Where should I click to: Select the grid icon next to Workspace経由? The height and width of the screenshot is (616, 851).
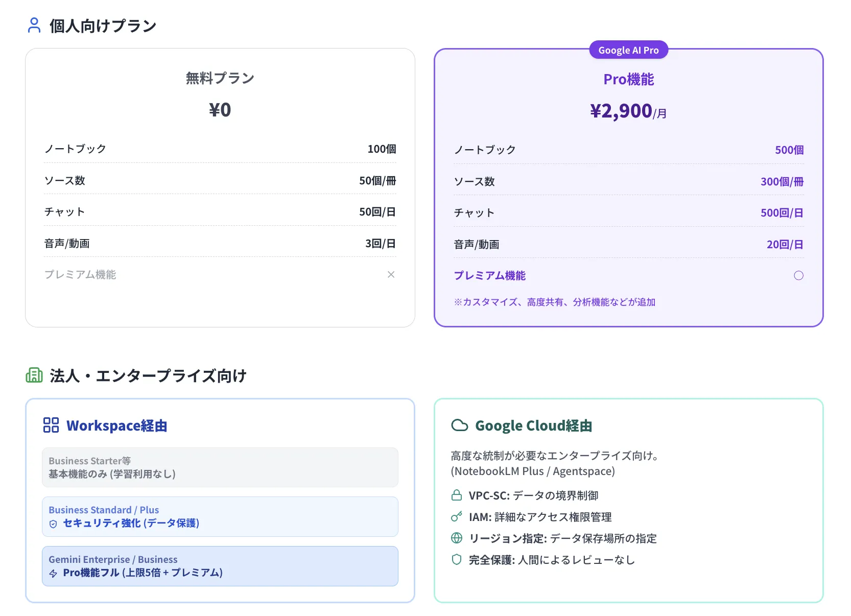coord(51,425)
